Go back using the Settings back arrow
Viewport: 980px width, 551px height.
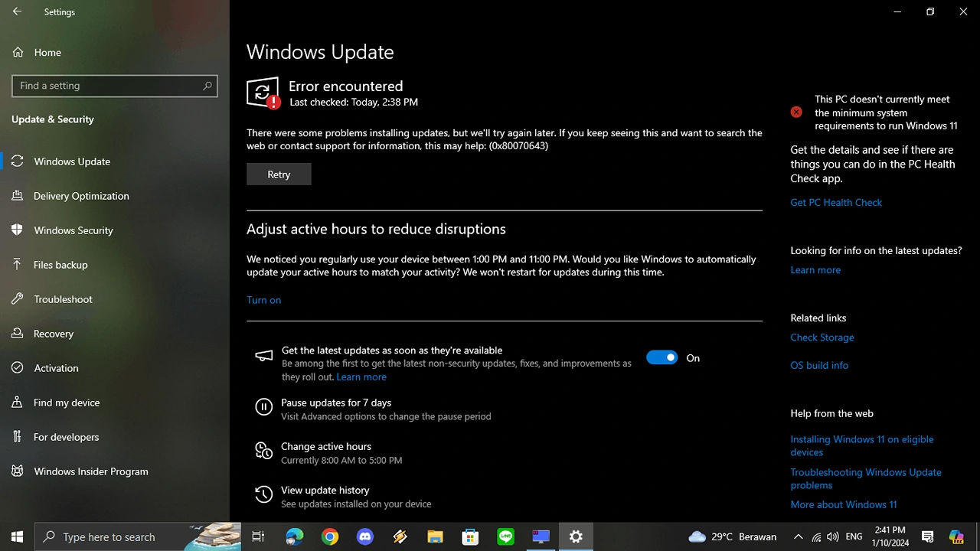point(17,11)
